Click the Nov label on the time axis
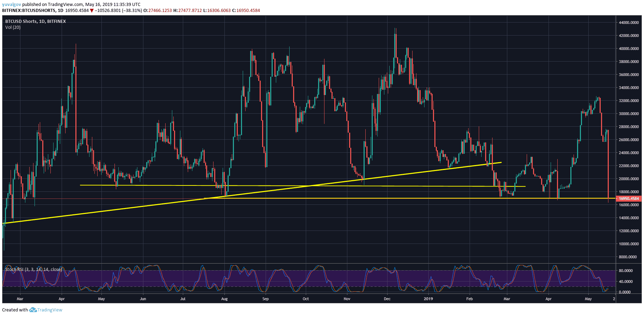The image size is (644, 316). (347, 299)
